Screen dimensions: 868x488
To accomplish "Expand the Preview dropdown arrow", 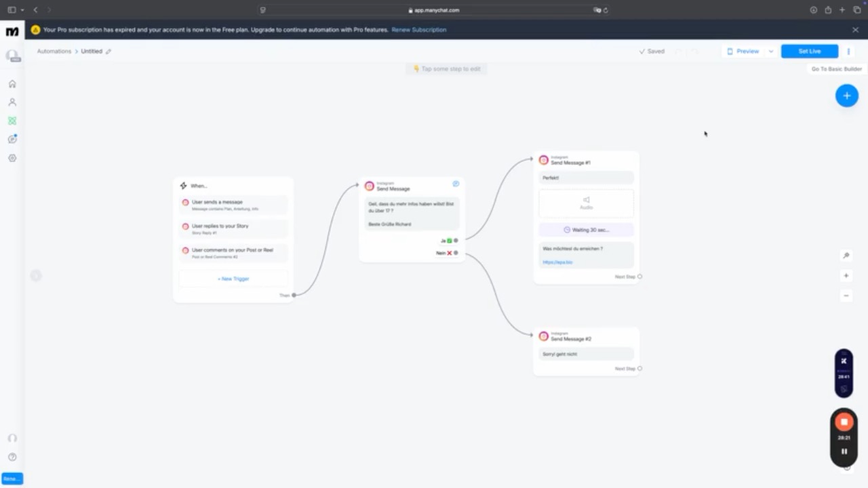I will click(770, 52).
